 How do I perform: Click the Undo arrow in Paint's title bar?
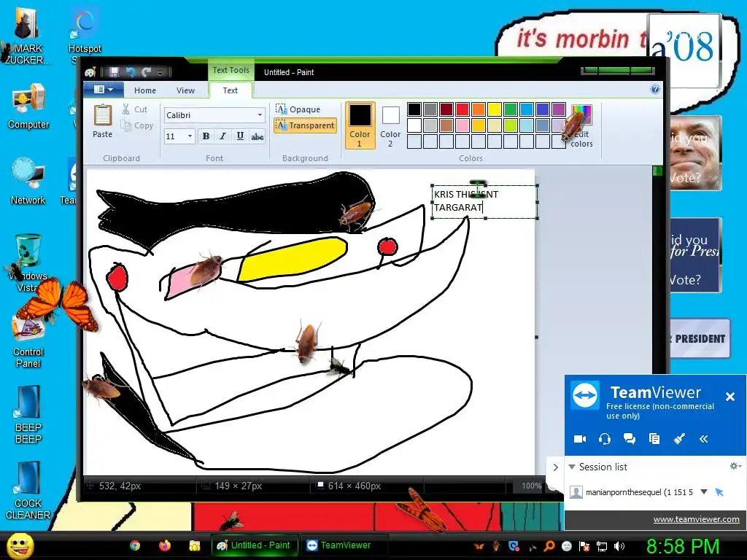click(x=130, y=72)
